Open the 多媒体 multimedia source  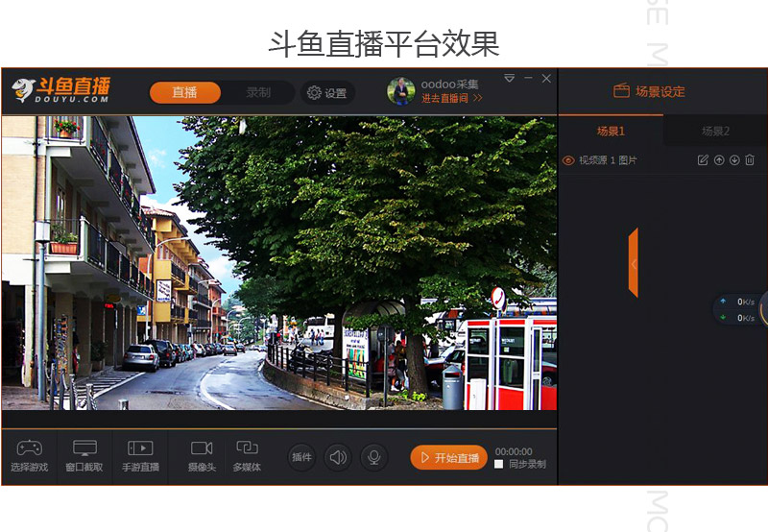(x=247, y=456)
